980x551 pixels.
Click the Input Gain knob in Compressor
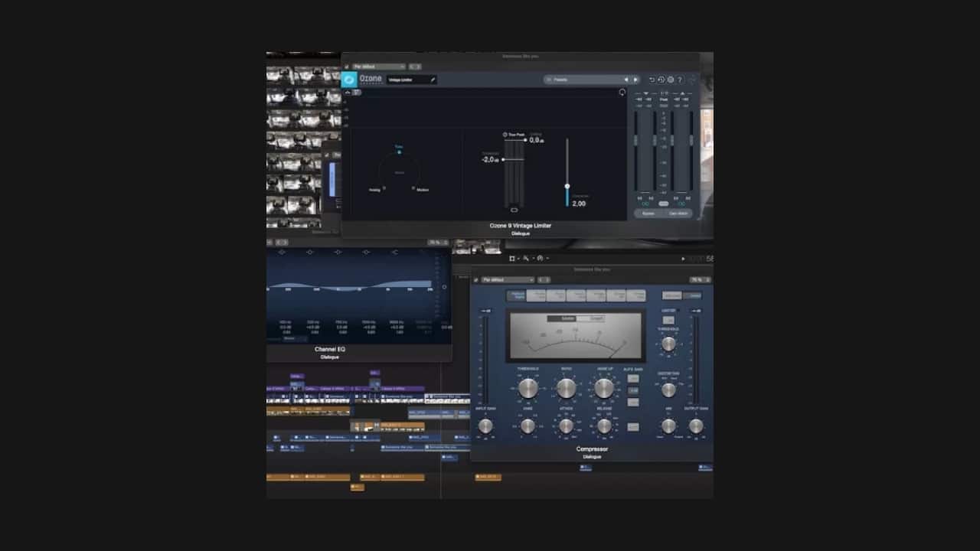(x=485, y=425)
